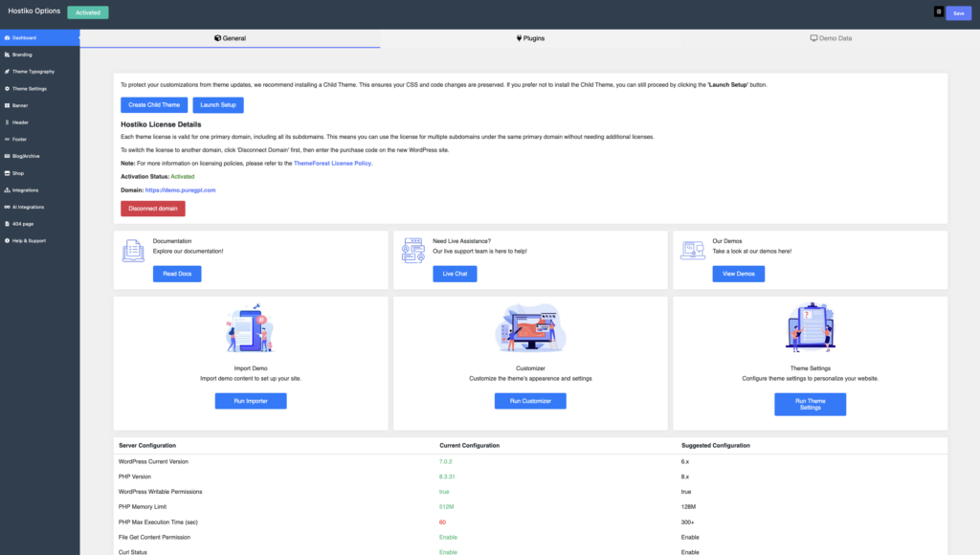Click the Launch Setup button
The image size is (980, 555).
click(218, 105)
